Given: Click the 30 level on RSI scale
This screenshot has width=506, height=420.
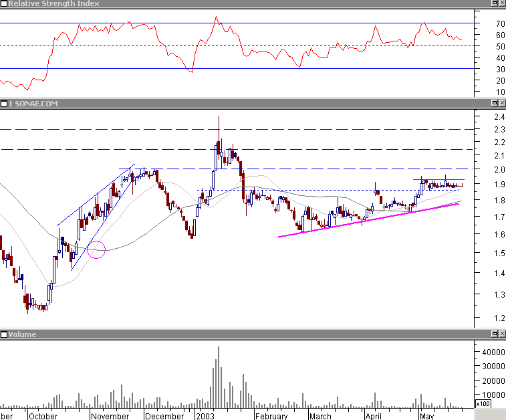Looking at the screenshot, I should coord(501,69).
